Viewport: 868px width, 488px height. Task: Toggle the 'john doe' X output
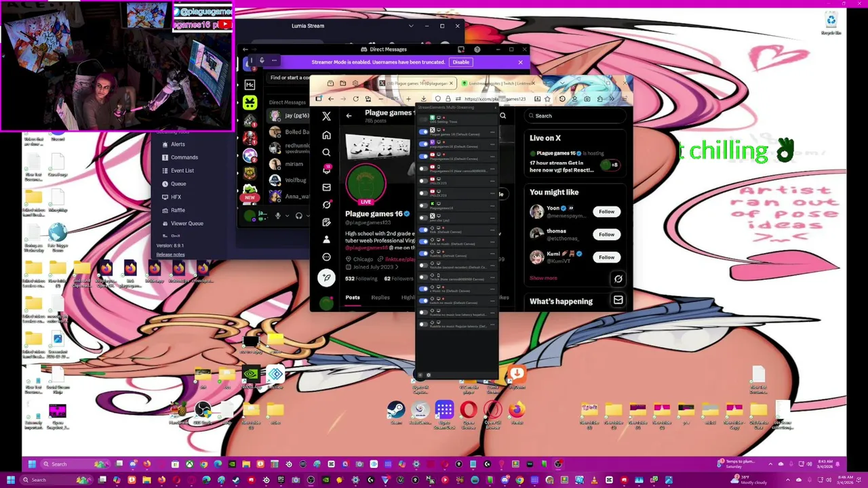point(424,218)
